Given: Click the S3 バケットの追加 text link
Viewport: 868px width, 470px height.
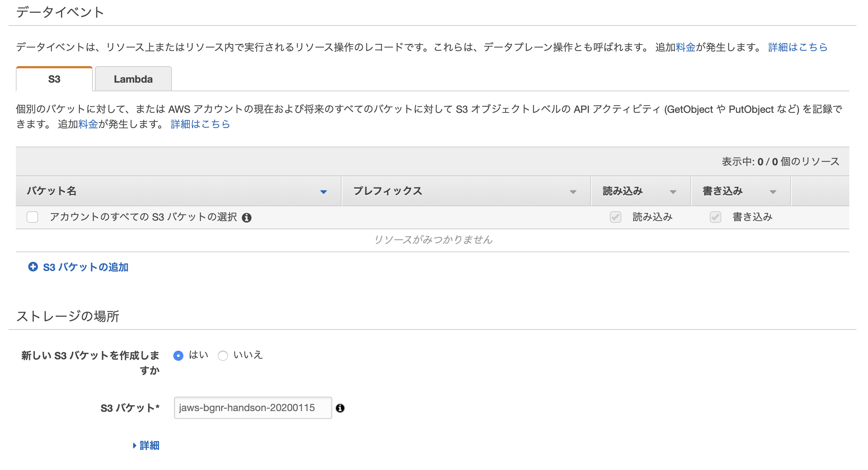Looking at the screenshot, I should click(86, 267).
